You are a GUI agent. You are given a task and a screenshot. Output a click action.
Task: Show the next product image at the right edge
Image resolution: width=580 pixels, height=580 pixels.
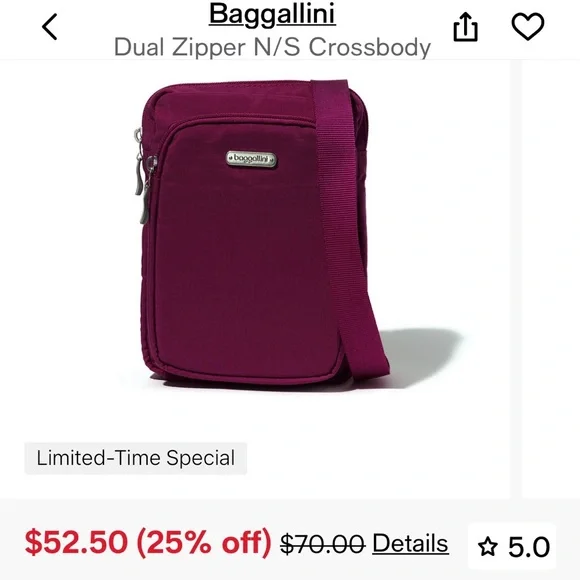(551, 277)
